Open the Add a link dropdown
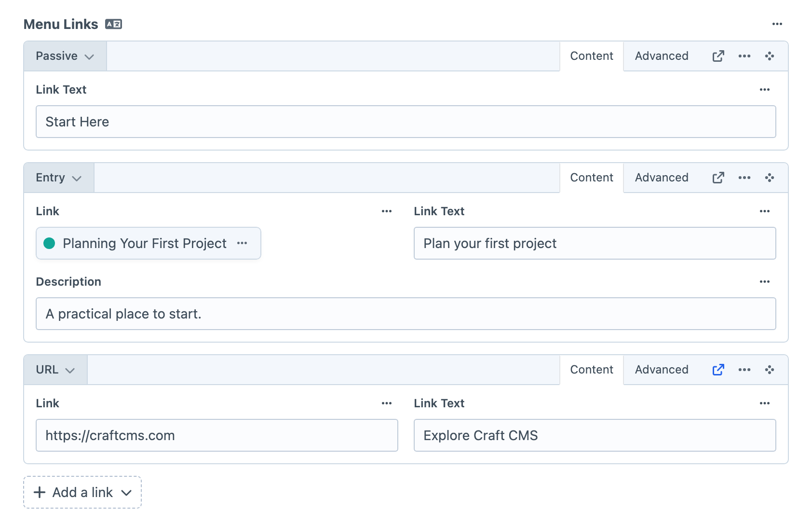The height and width of the screenshot is (526, 812). [82, 492]
